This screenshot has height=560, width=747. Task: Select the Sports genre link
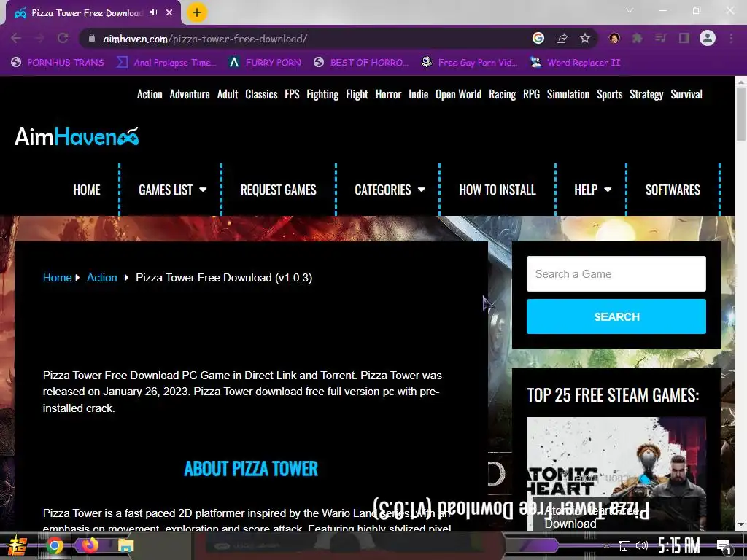609,94
